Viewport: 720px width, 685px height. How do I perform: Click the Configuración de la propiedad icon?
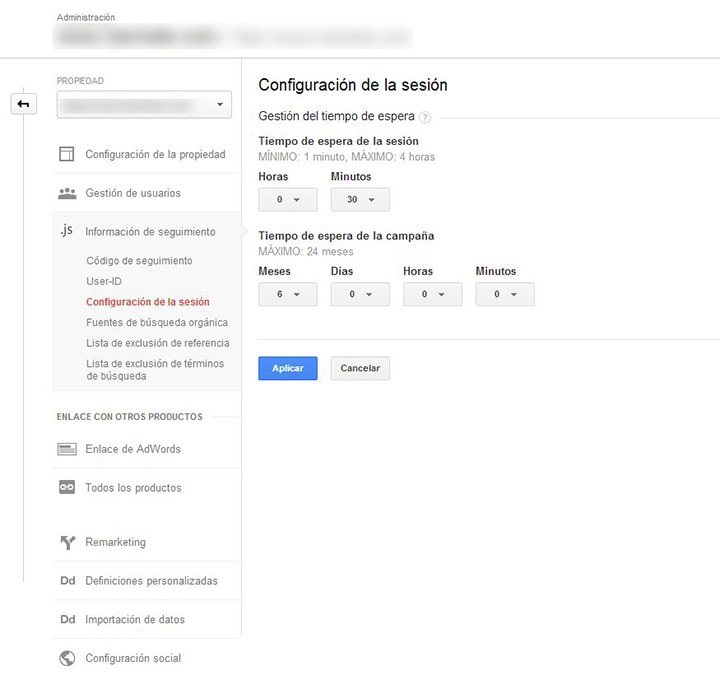[x=67, y=154]
